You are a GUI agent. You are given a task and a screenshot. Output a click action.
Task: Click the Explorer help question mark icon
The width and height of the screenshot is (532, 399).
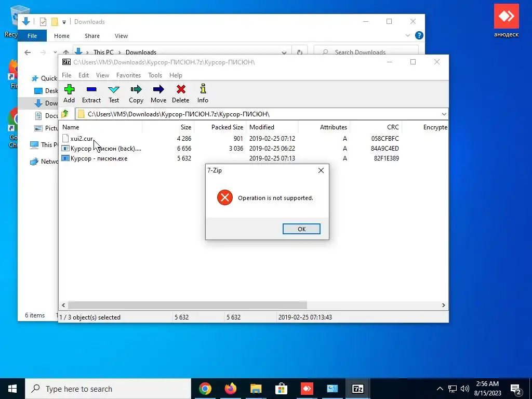click(419, 35)
